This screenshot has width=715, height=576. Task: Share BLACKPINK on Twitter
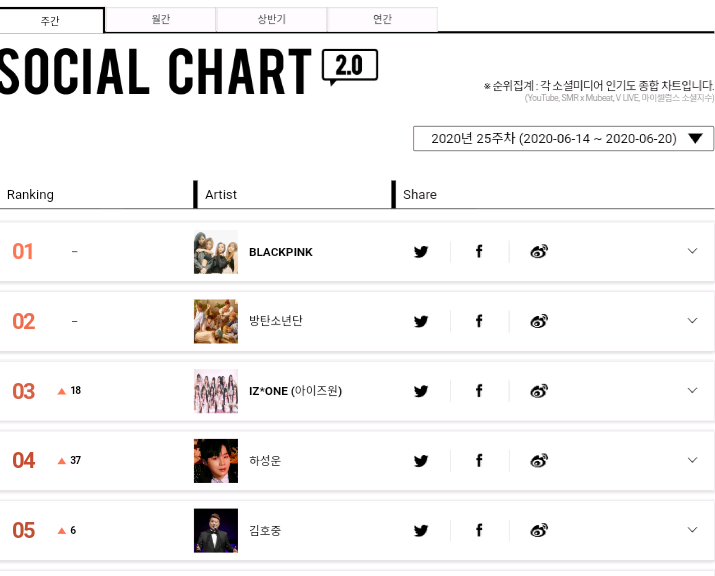(421, 252)
